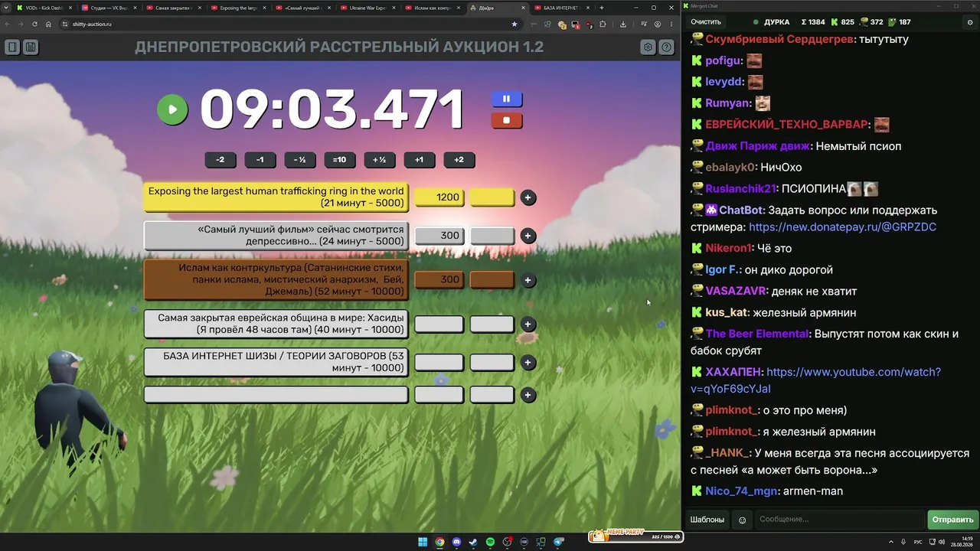Stop the timer with the red stop button
Viewport: 980px width, 551px height.
(x=506, y=120)
